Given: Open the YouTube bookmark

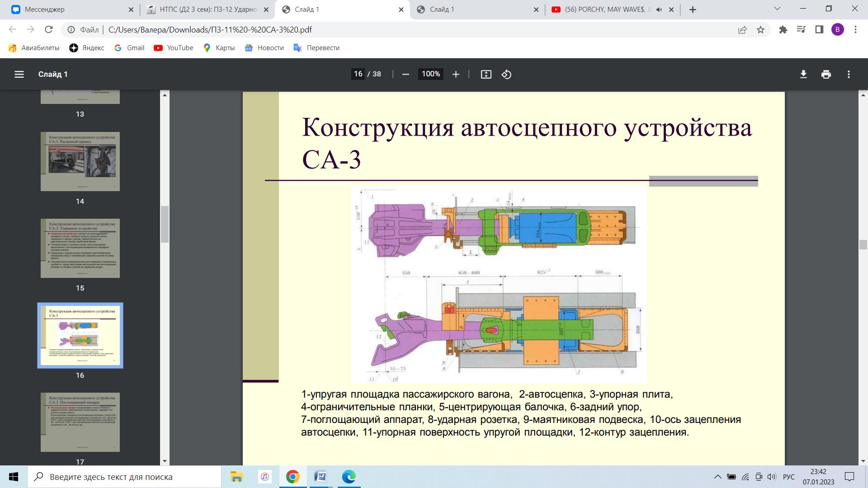Looking at the screenshot, I should pos(174,48).
